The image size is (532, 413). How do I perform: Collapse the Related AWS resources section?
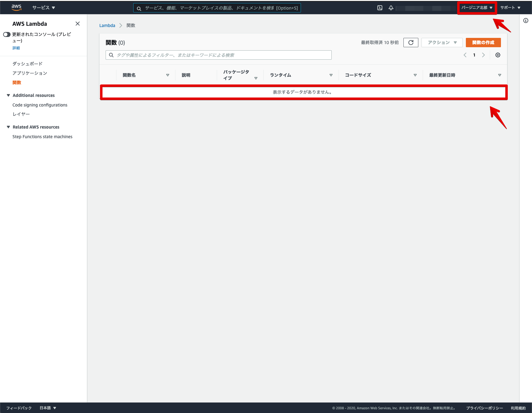click(x=8, y=127)
